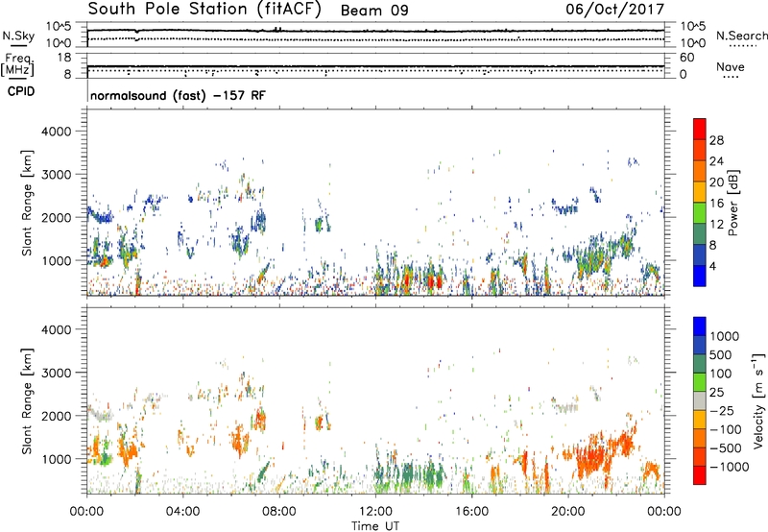Click the "4000" tick in the power panel

tap(57, 132)
